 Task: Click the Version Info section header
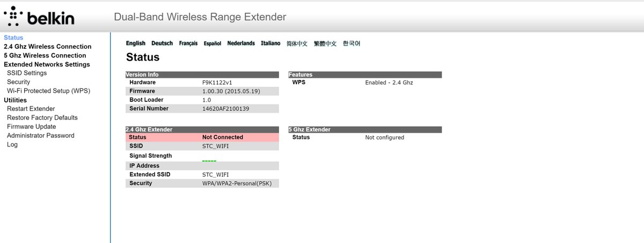coord(202,75)
